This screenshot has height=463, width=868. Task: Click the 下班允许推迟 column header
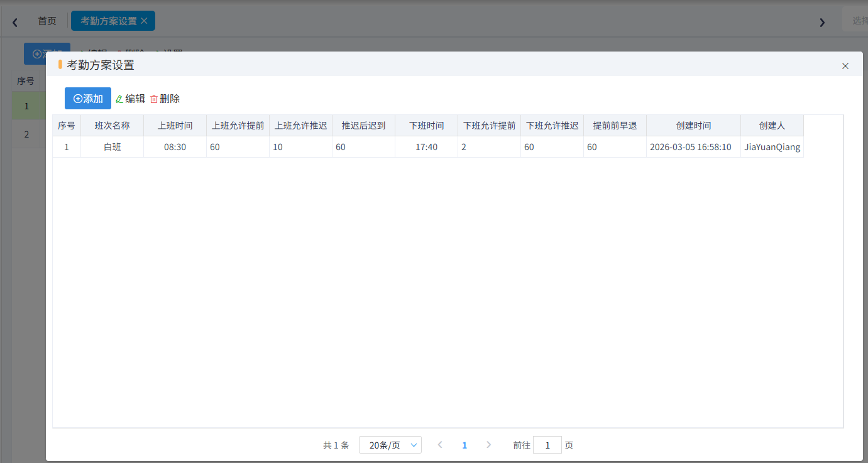pos(552,126)
